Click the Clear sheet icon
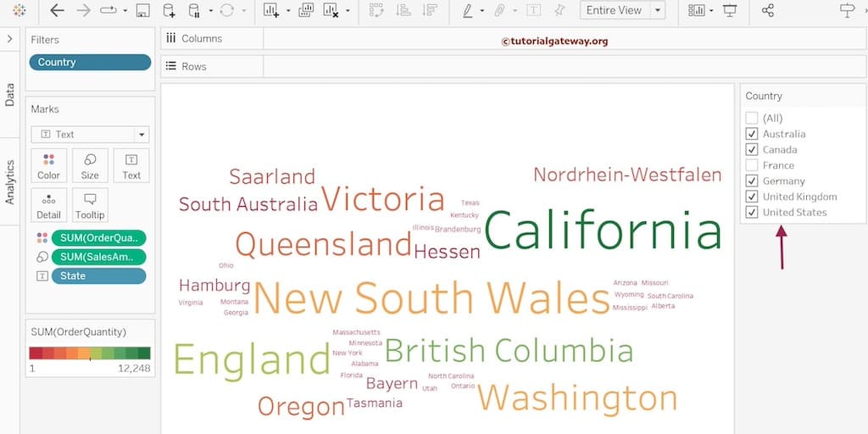The width and height of the screenshot is (868, 434). pos(331,10)
